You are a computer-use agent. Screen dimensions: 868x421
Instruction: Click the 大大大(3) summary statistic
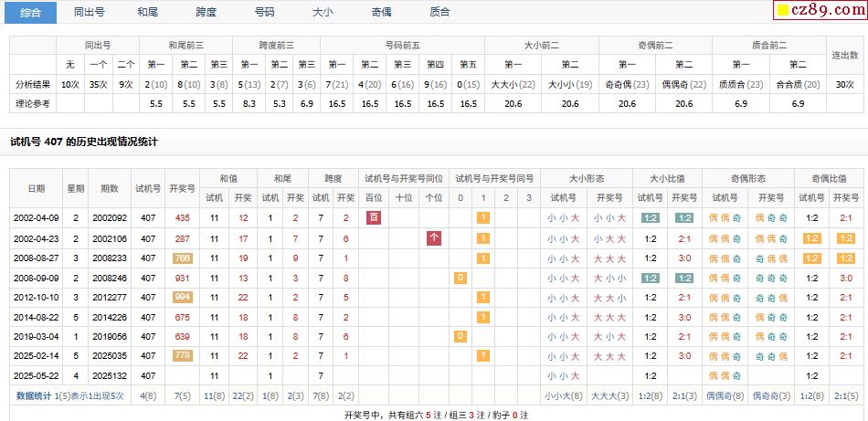[x=610, y=395]
